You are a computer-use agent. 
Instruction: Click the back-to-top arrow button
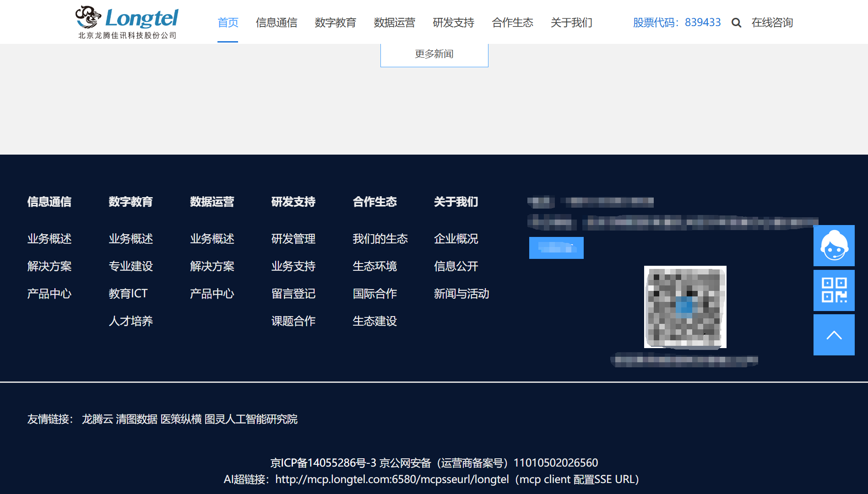coord(834,335)
